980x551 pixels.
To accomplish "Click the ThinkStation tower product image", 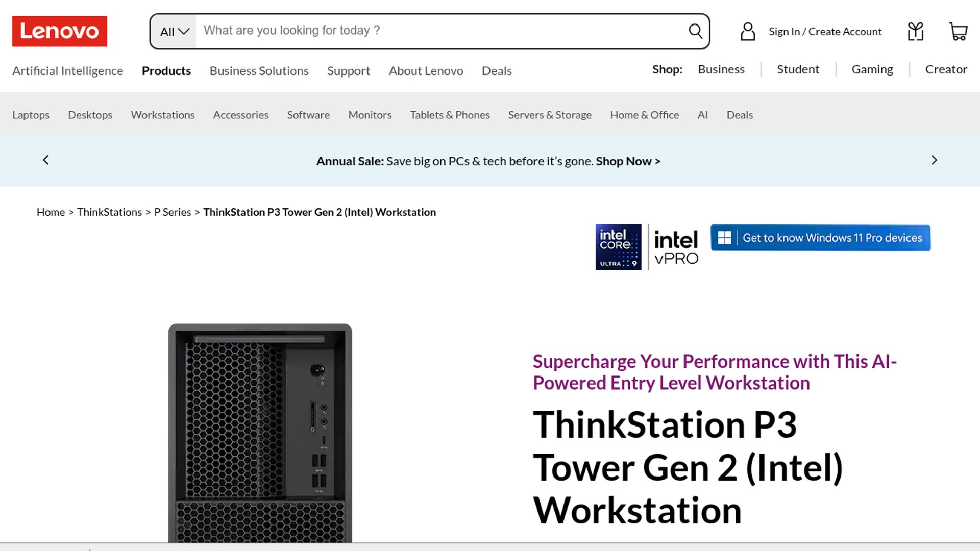I will (x=260, y=433).
